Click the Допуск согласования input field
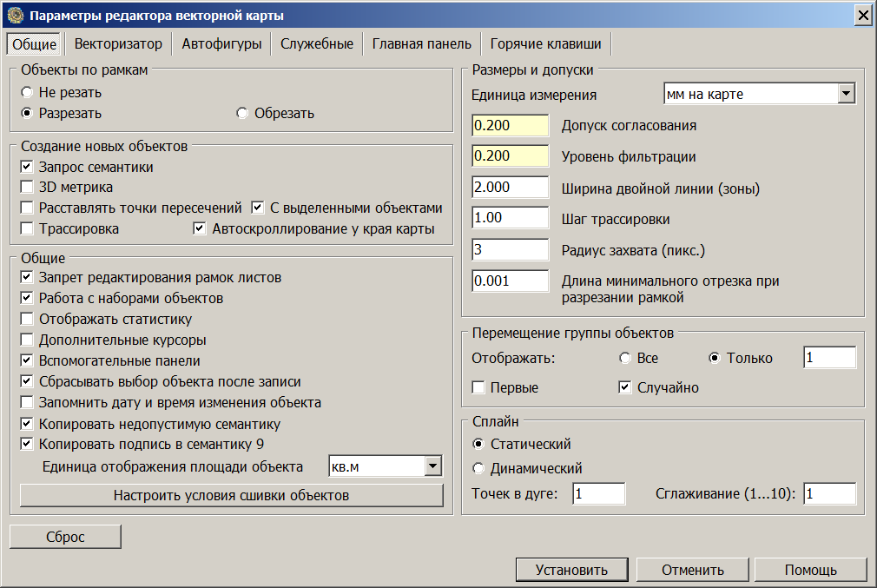877x588 pixels. pos(511,125)
